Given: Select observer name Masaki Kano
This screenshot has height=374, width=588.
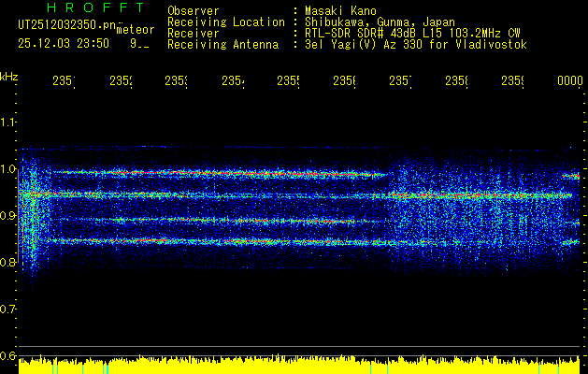Looking at the screenshot, I should tap(340, 11).
